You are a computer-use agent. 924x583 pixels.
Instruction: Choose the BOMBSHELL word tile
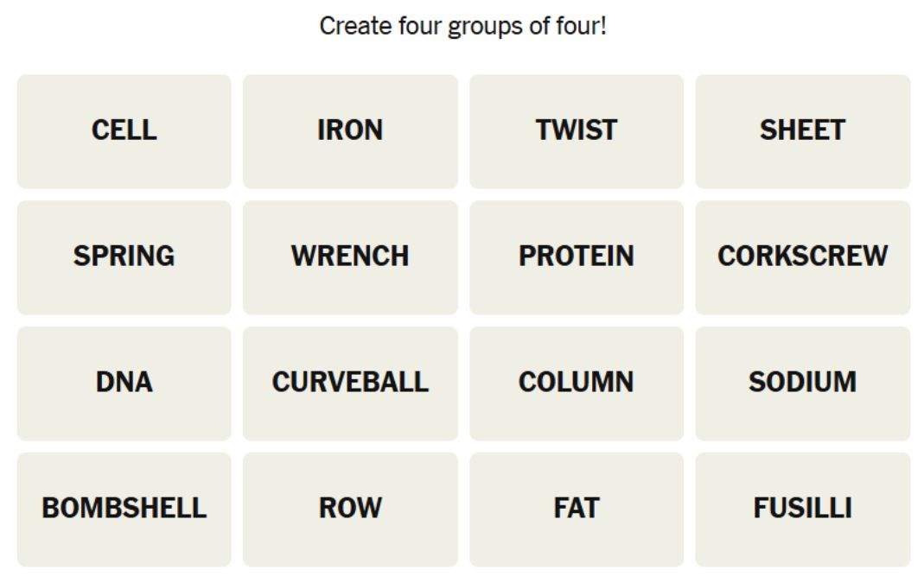[x=124, y=509]
